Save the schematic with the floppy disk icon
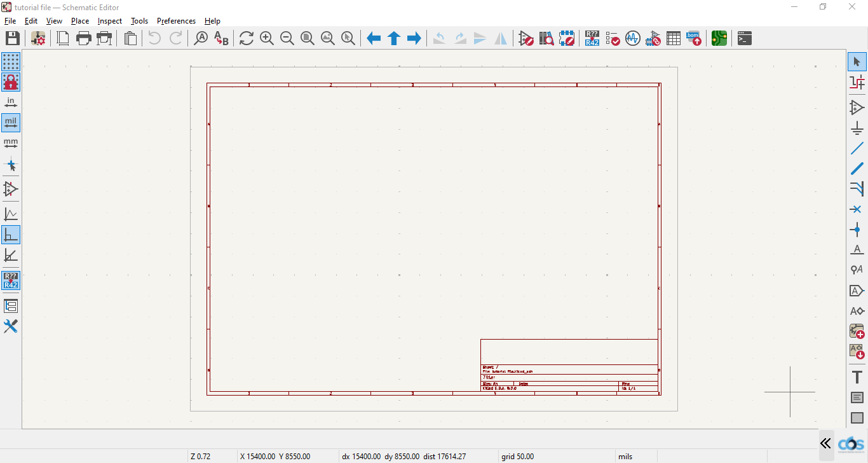Screen dimensions: 868x463 [x=11, y=38]
